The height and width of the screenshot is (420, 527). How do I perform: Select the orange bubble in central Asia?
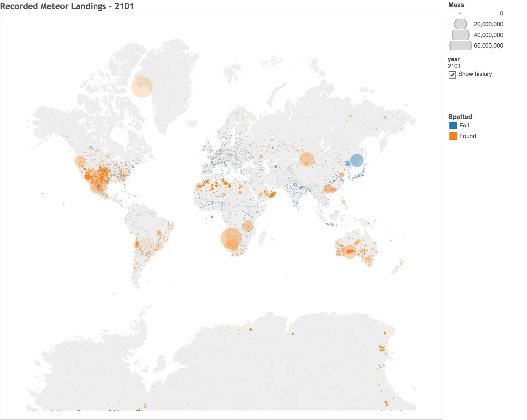(x=307, y=159)
